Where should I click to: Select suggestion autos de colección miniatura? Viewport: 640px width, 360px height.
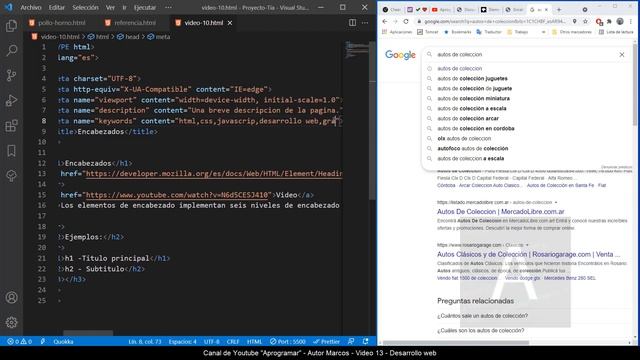(x=473, y=98)
